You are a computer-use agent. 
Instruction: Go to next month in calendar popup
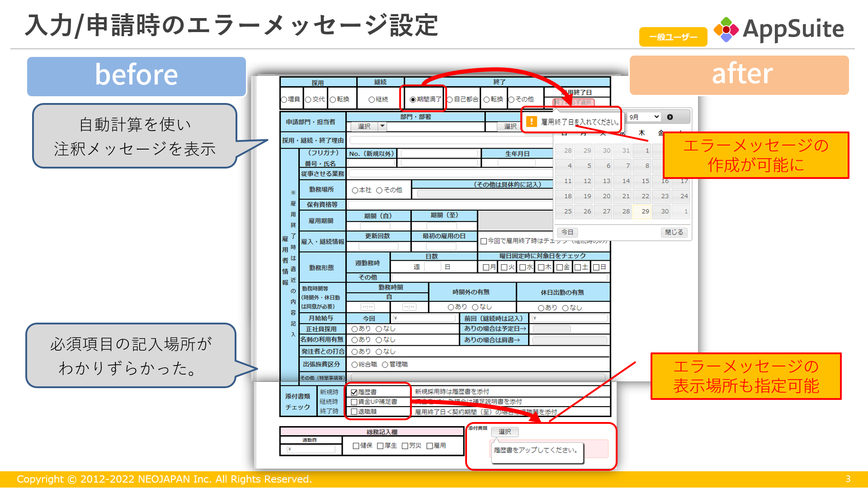click(670, 117)
